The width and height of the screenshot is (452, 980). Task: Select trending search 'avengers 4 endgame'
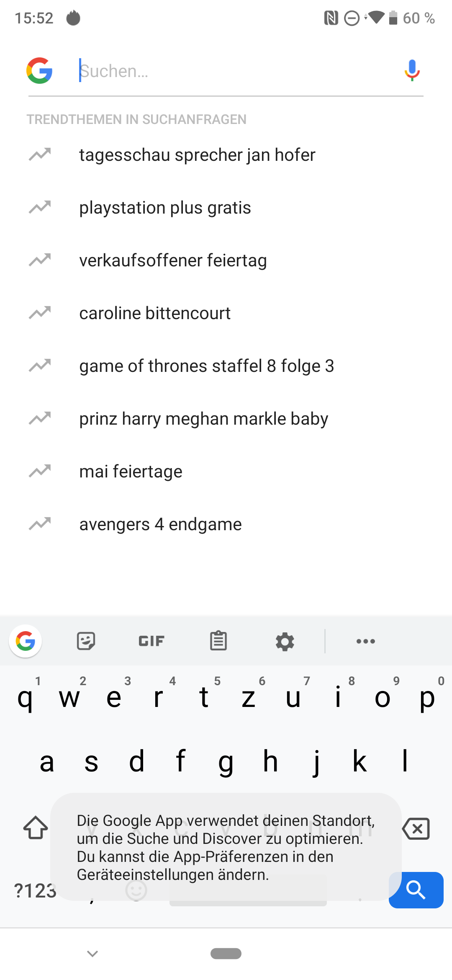click(x=160, y=524)
